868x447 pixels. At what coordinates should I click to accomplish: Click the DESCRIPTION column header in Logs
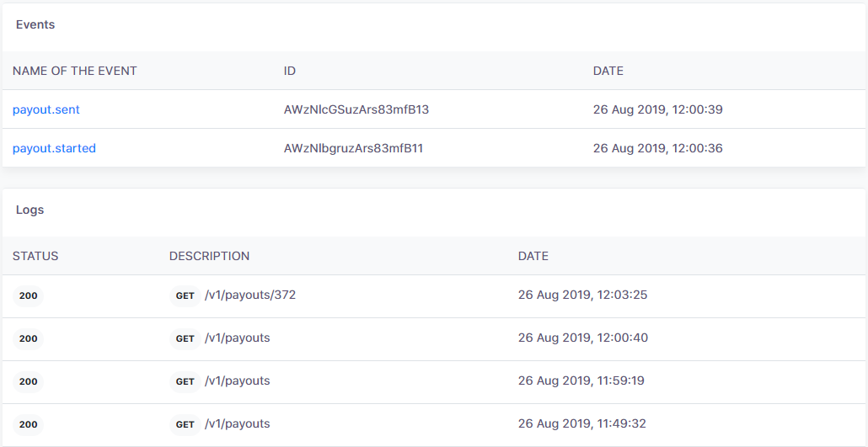click(209, 256)
